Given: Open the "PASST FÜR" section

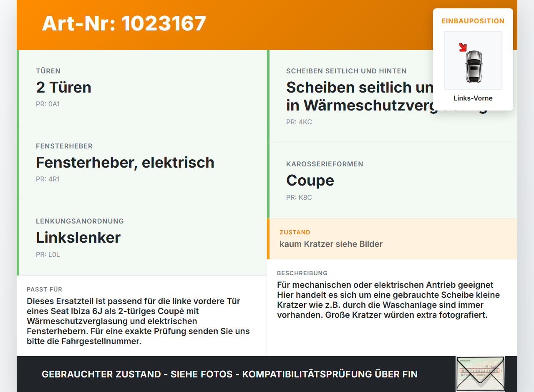Looking at the screenshot, I should [44, 289].
